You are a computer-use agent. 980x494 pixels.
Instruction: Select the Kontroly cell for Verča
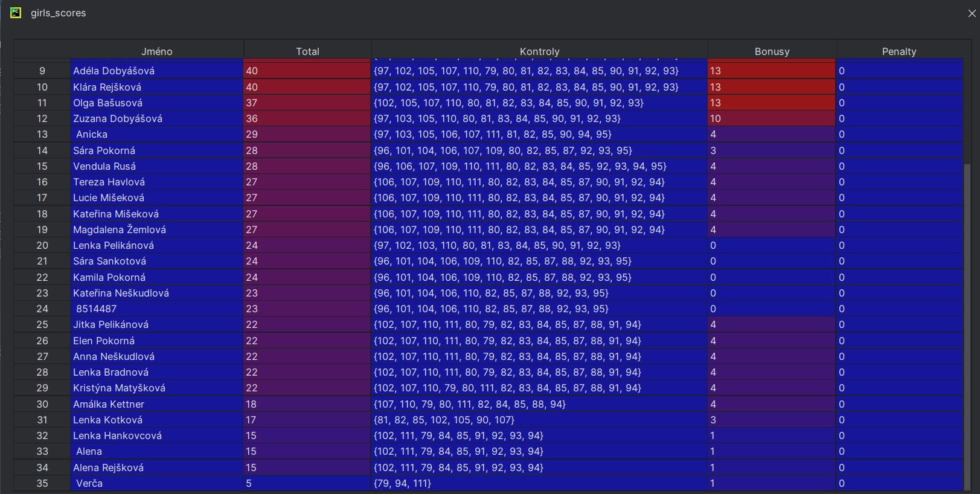pyautogui.click(x=540, y=483)
